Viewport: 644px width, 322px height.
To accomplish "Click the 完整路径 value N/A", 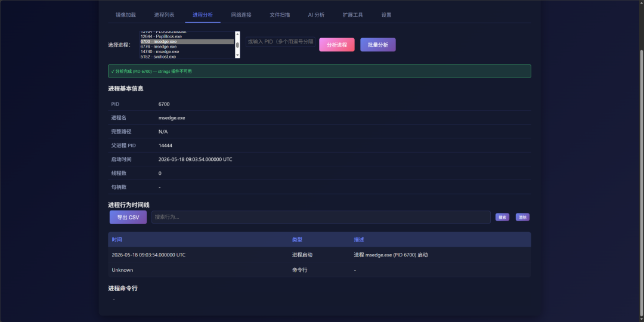I will click(x=163, y=132).
